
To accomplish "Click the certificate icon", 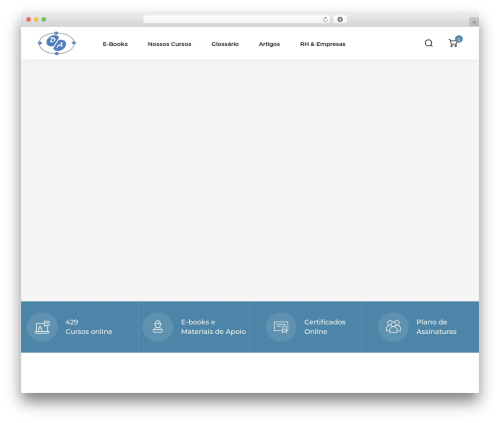I will 281,327.
